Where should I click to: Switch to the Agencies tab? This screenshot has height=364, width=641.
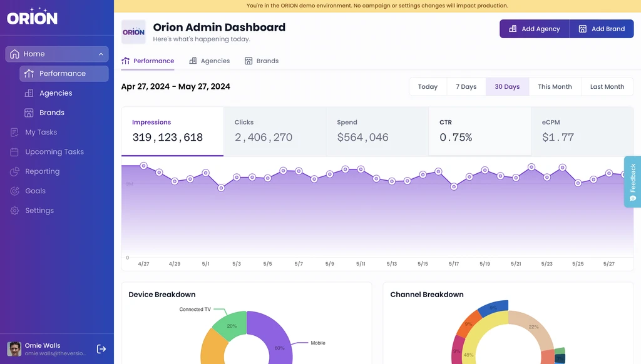click(x=209, y=61)
